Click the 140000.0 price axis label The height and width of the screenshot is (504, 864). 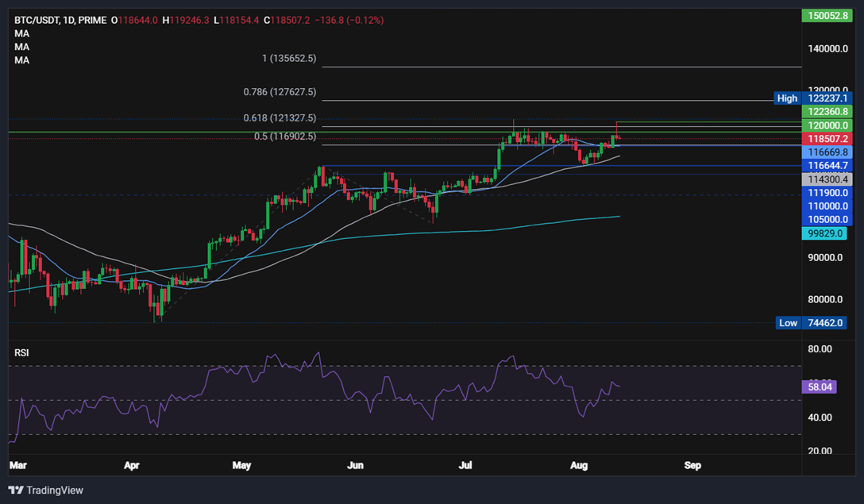[x=826, y=49]
